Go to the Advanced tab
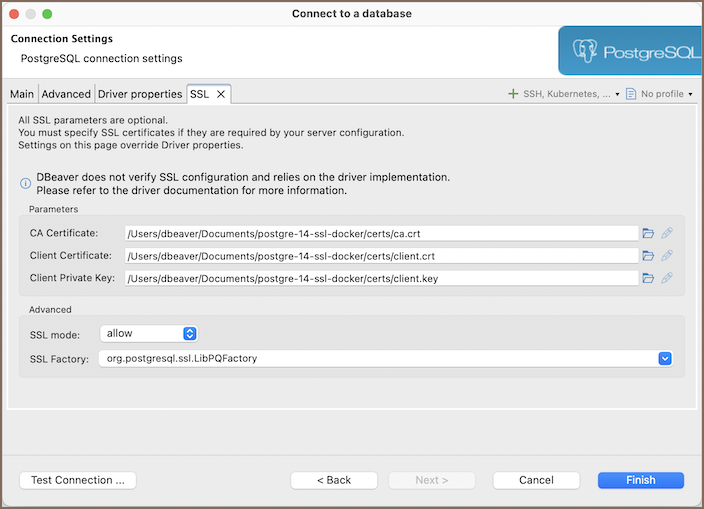Screen dimensions: 704x509 point(66,94)
